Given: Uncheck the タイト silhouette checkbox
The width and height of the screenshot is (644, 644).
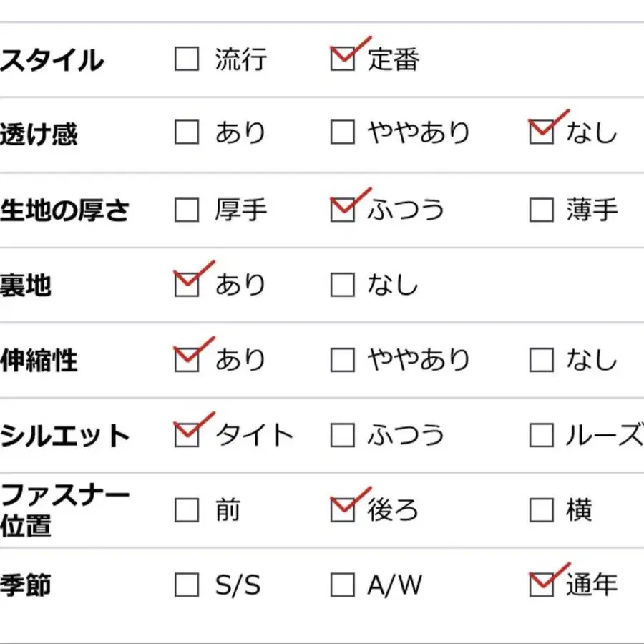Looking at the screenshot, I should tap(187, 435).
